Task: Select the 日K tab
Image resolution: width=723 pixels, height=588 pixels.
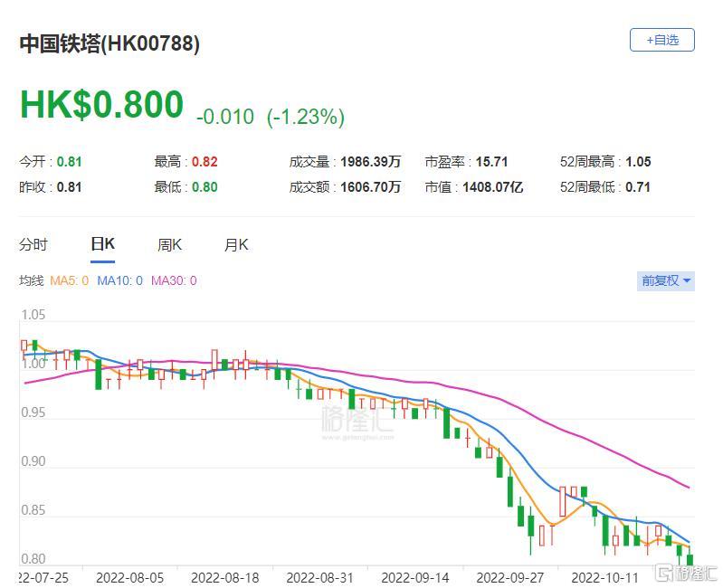Action: tap(102, 244)
